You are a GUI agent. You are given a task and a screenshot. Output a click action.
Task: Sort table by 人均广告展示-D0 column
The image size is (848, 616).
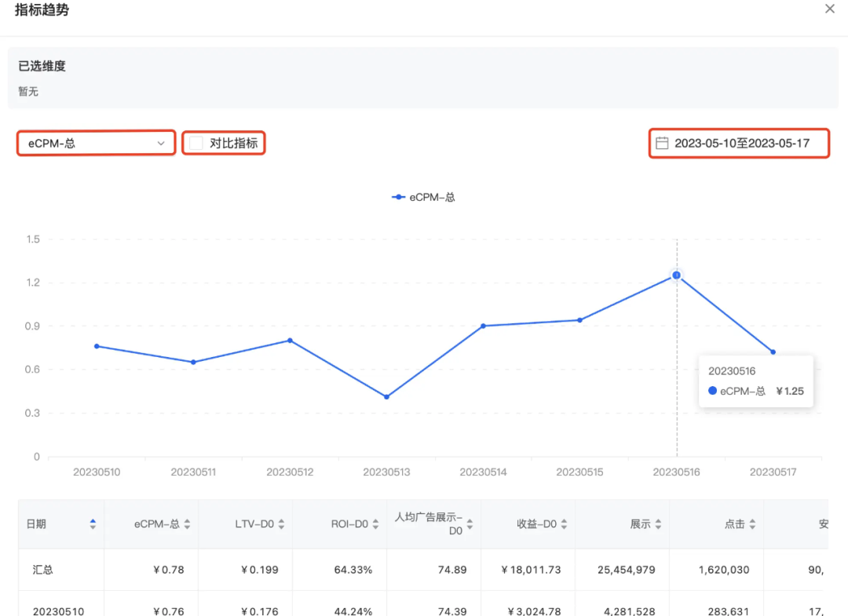pyautogui.click(x=470, y=523)
